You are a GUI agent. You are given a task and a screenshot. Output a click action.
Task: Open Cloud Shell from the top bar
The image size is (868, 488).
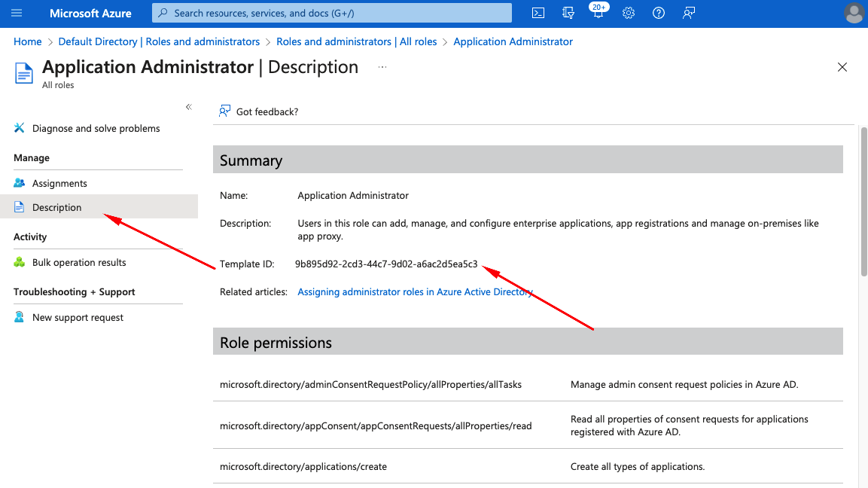(x=538, y=13)
